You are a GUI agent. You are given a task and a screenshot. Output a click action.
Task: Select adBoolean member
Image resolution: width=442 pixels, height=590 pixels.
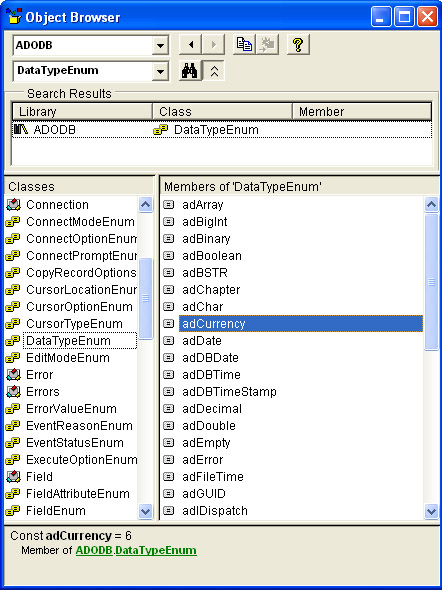(x=212, y=256)
